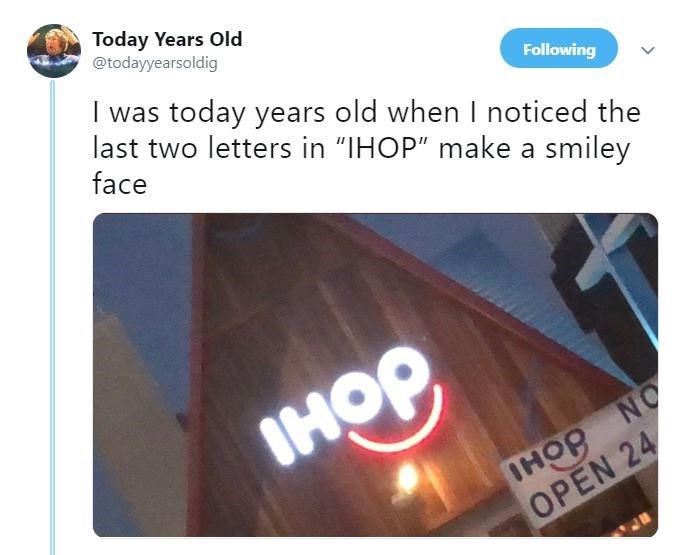
Task: Click the word "face" ending the tweet
Action: pos(119,184)
